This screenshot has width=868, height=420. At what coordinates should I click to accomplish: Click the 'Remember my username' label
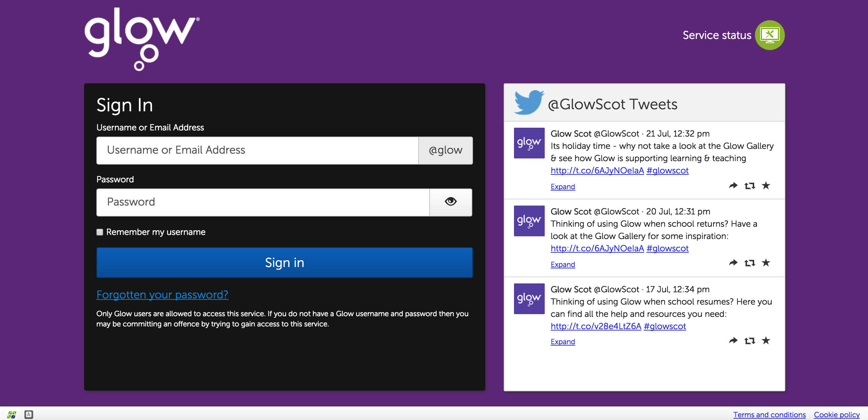pos(156,232)
